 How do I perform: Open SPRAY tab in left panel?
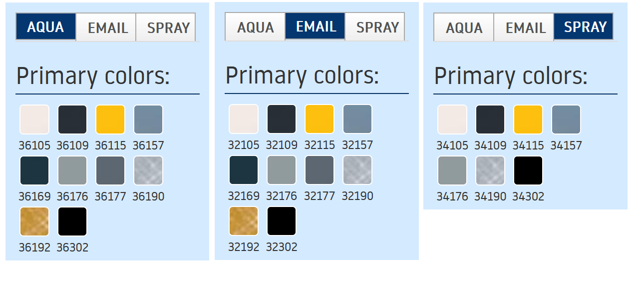pyautogui.click(x=168, y=27)
